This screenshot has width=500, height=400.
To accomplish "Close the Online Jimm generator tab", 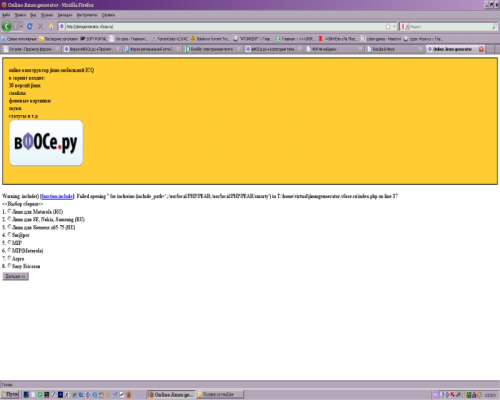I will click(x=481, y=49).
